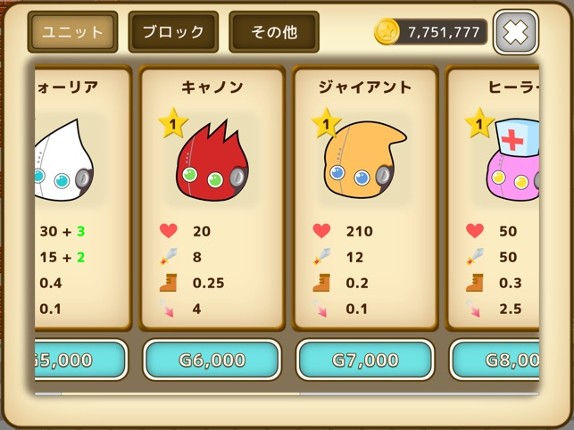The image size is (574, 430).
Task: Buy キャノン for G6,000
Action: pos(212,360)
